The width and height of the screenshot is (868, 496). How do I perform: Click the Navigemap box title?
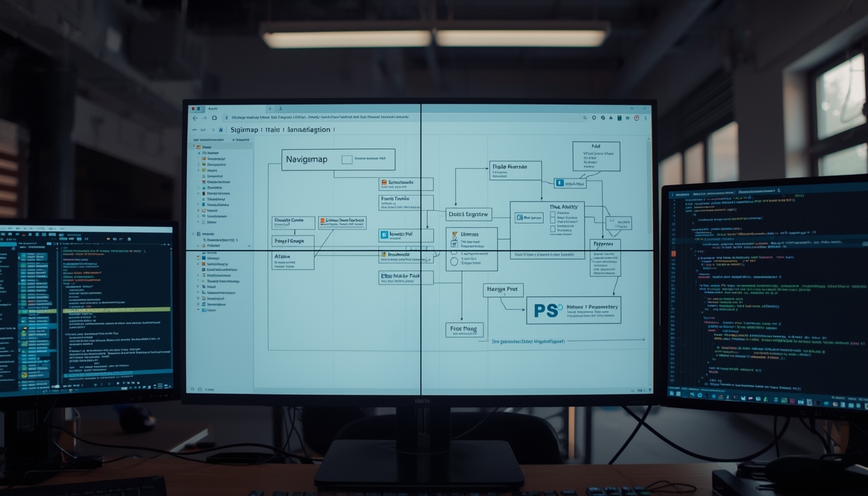point(307,159)
